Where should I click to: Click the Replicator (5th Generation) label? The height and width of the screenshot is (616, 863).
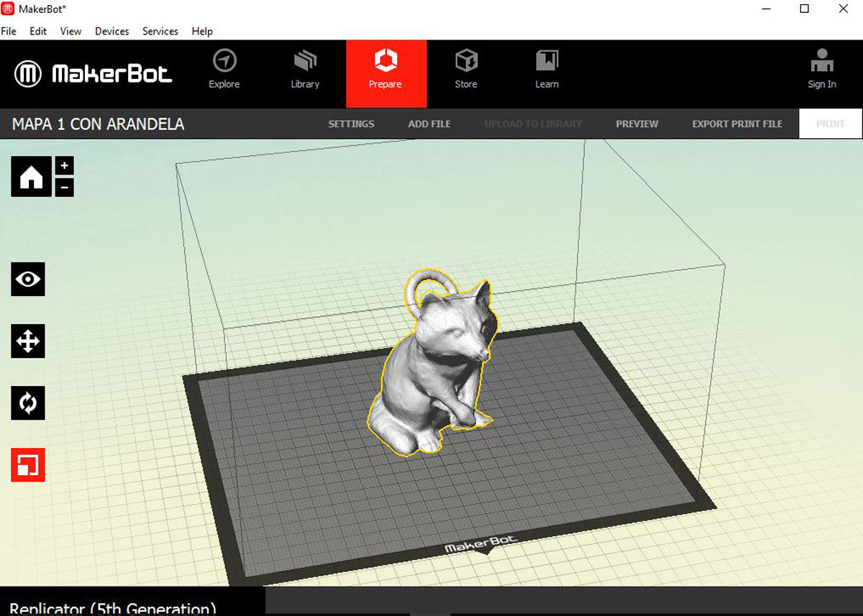113,609
